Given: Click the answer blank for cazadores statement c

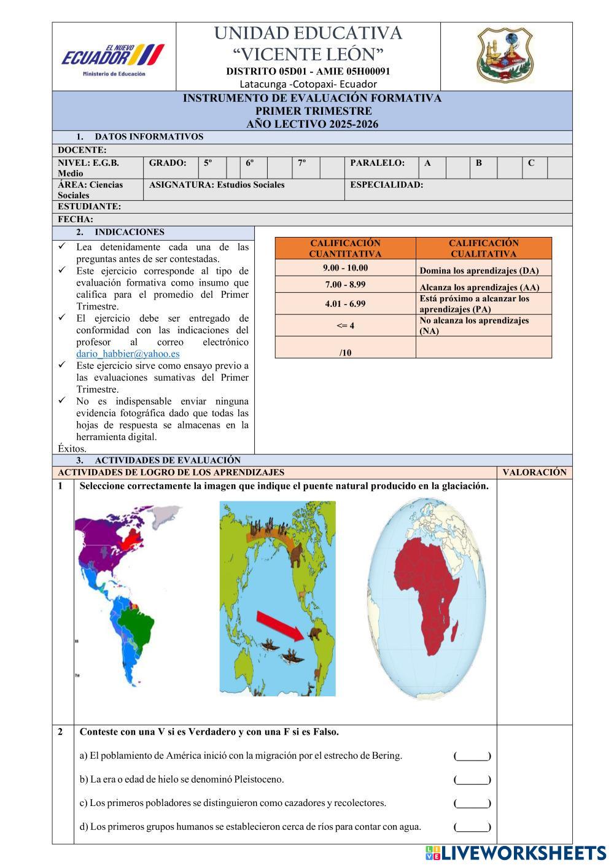Looking at the screenshot, I should (x=472, y=804).
